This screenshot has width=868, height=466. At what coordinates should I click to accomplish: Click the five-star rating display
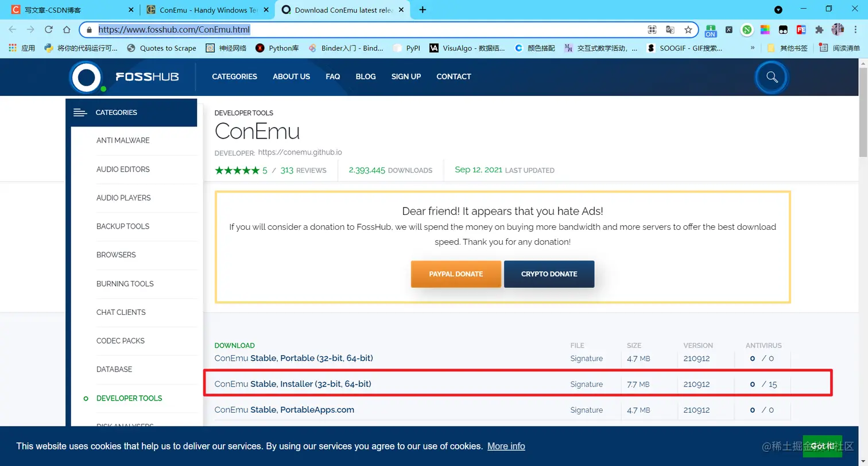point(237,170)
